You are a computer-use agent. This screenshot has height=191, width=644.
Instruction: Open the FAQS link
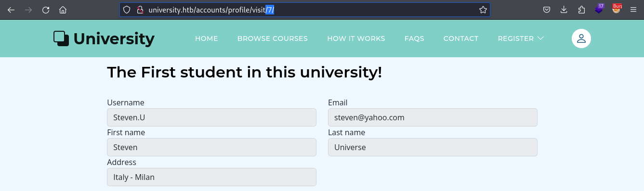tap(414, 38)
